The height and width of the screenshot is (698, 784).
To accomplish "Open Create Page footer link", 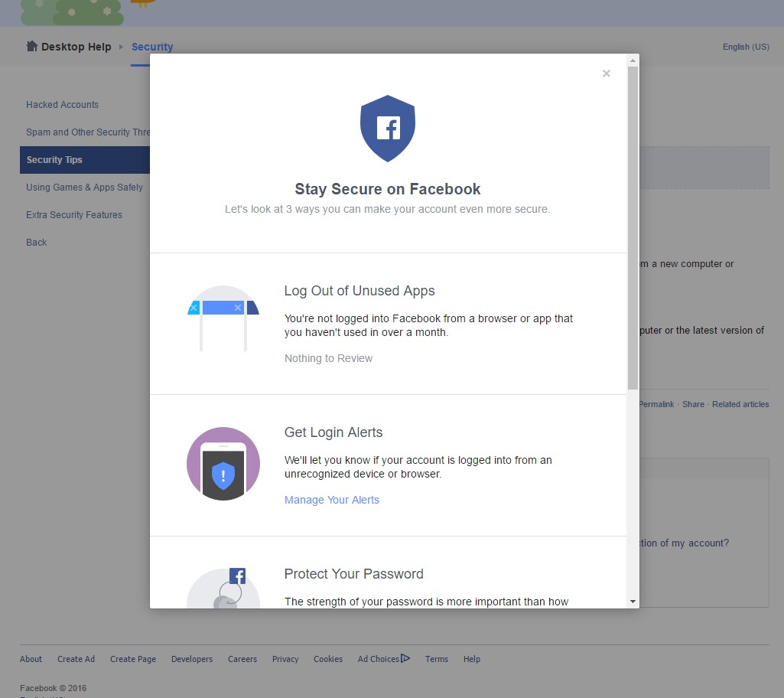I will [133, 659].
